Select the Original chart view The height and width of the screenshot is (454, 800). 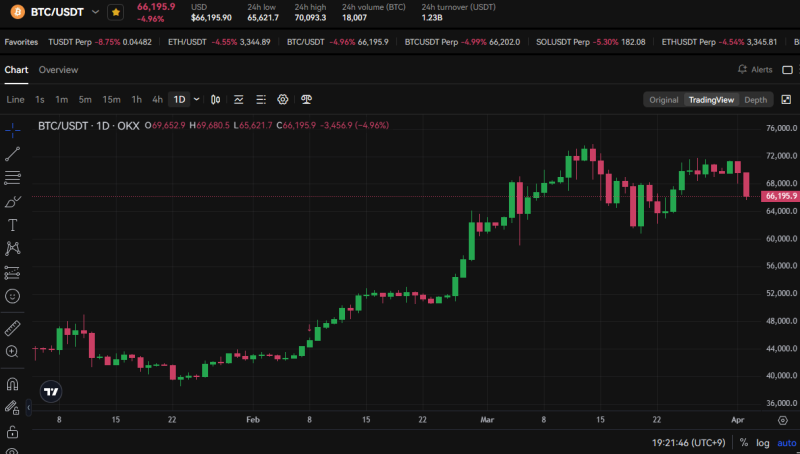click(x=664, y=100)
